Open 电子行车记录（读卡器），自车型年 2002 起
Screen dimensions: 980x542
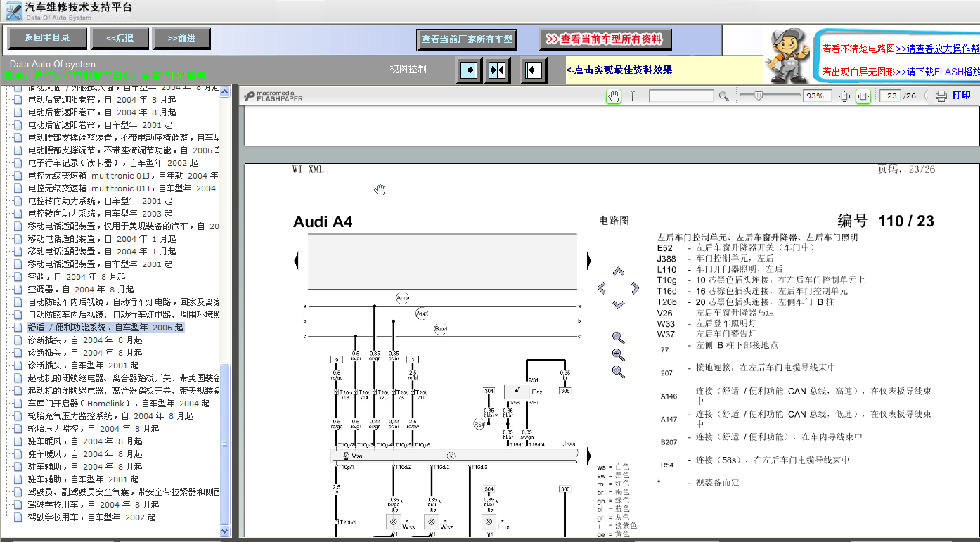click(x=112, y=163)
